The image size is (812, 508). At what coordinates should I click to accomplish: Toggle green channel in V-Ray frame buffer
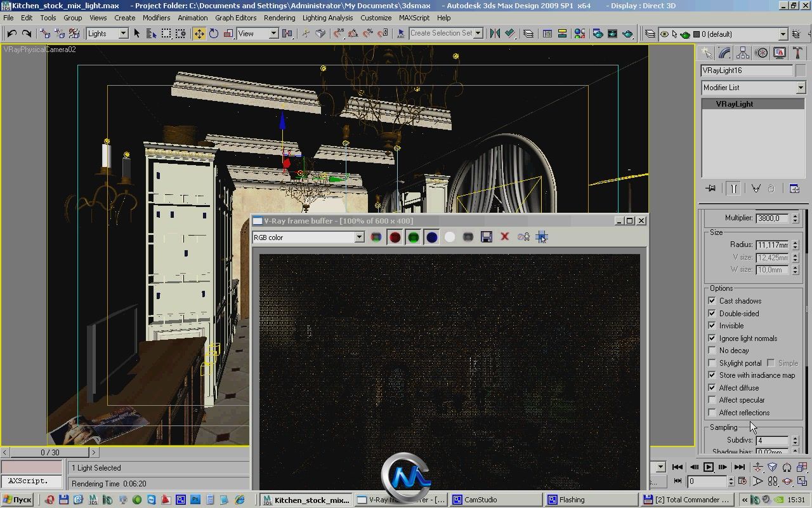point(413,237)
